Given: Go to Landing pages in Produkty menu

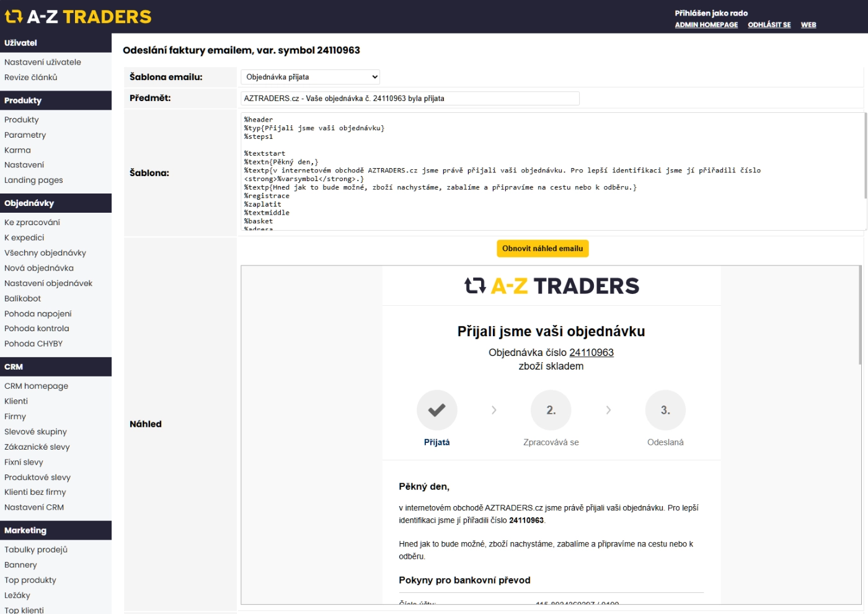Looking at the screenshot, I should pyautogui.click(x=33, y=180).
